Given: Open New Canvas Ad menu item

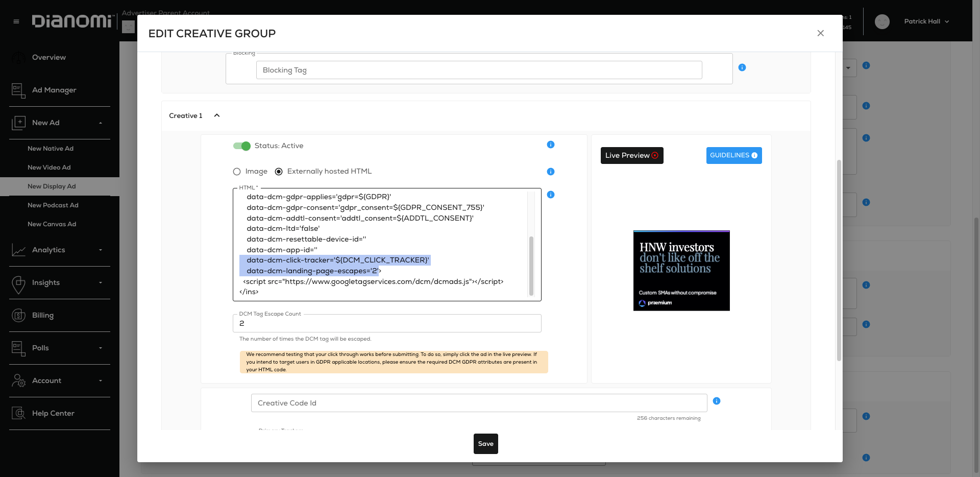Looking at the screenshot, I should tap(52, 224).
